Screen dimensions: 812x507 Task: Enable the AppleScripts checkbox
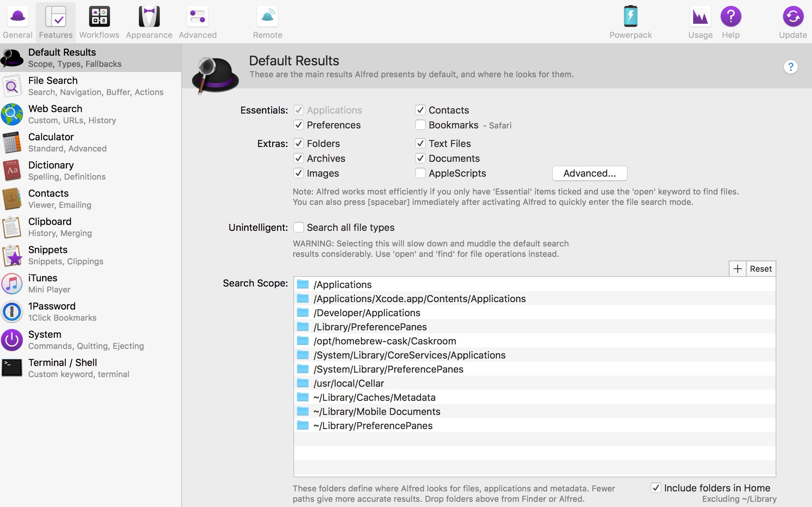[x=420, y=173]
